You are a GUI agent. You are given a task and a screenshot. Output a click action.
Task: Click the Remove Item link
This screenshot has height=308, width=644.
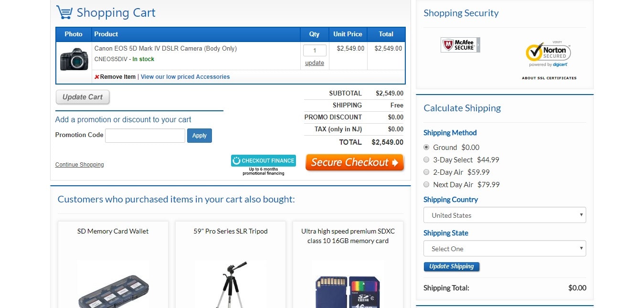pyautogui.click(x=118, y=77)
